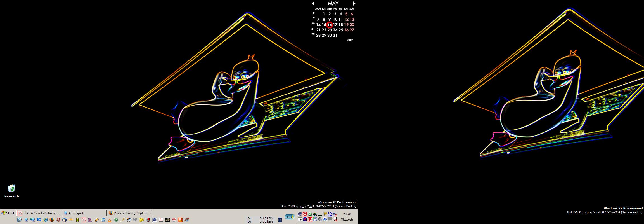Launch VLC media player from quick launch
Viewport: 644px width, 224px height.
pos(110,220)
